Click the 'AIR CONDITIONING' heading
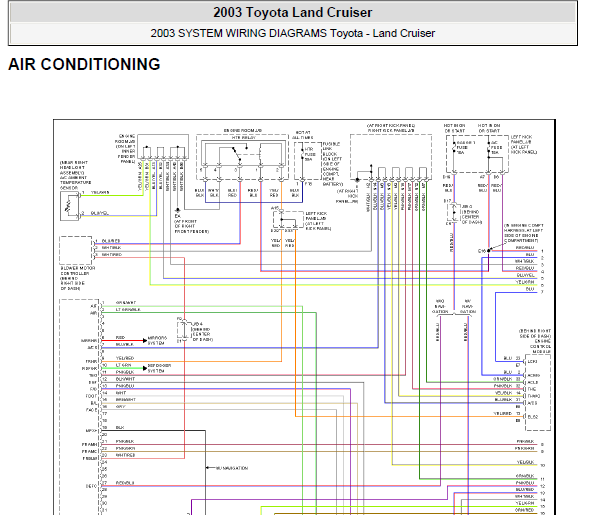Screen dimensions: 607x515 tap(84, 64)
